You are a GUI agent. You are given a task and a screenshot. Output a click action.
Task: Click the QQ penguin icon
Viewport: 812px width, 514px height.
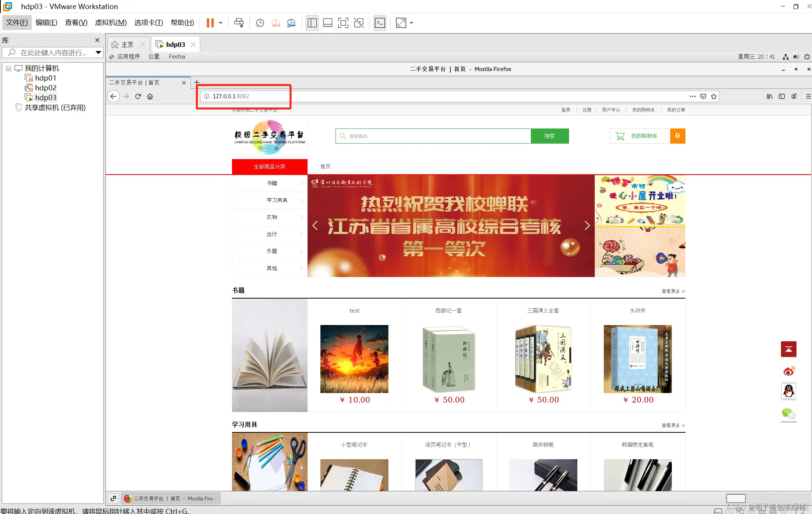[789, 391]
